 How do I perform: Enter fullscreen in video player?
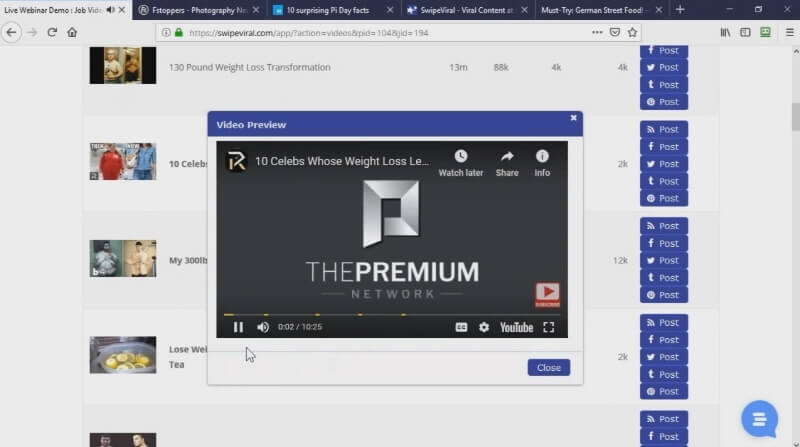[548, 327]
